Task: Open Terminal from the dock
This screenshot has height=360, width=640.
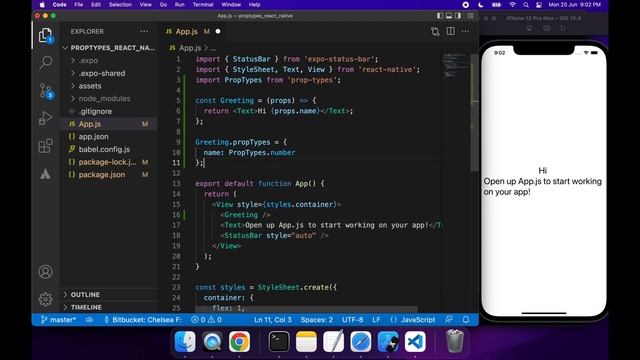Action: [x=279, y=341]
